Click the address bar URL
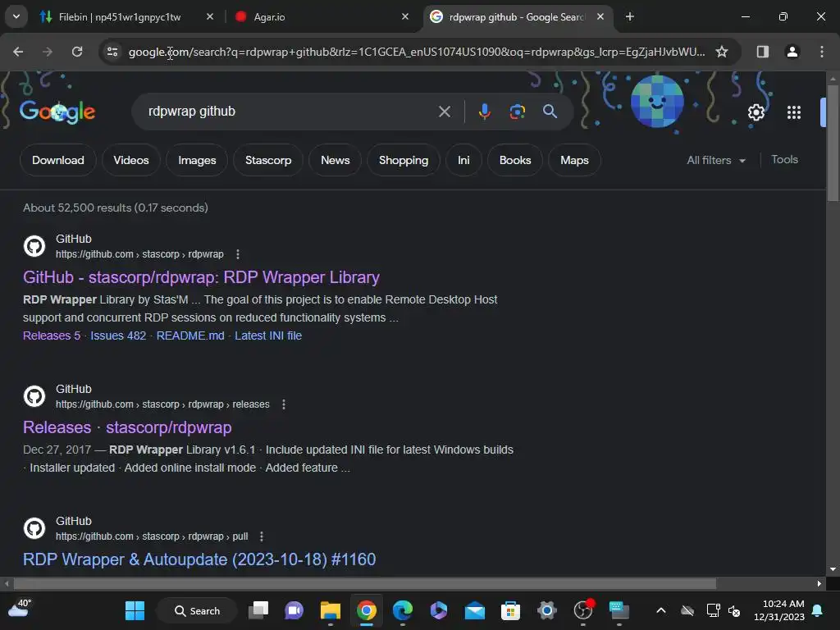 point(417,52)
